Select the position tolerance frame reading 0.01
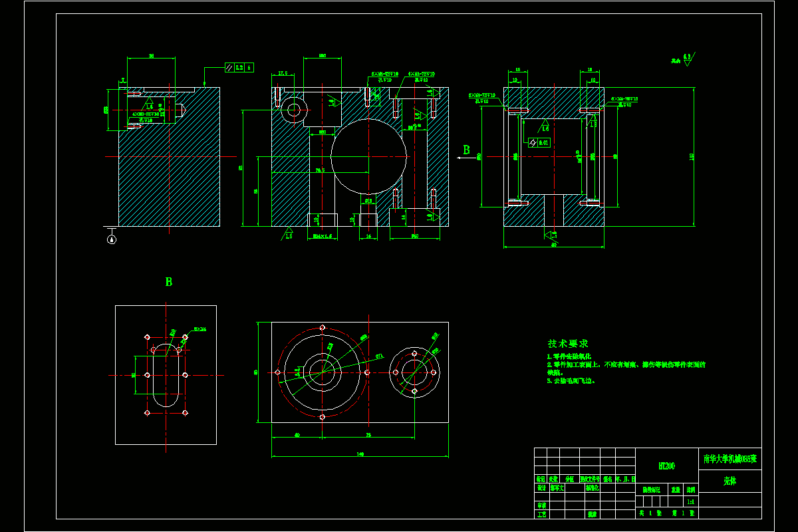Image resolution: width=798 pixels, height=532 pixels. click(x=539, y=142)
